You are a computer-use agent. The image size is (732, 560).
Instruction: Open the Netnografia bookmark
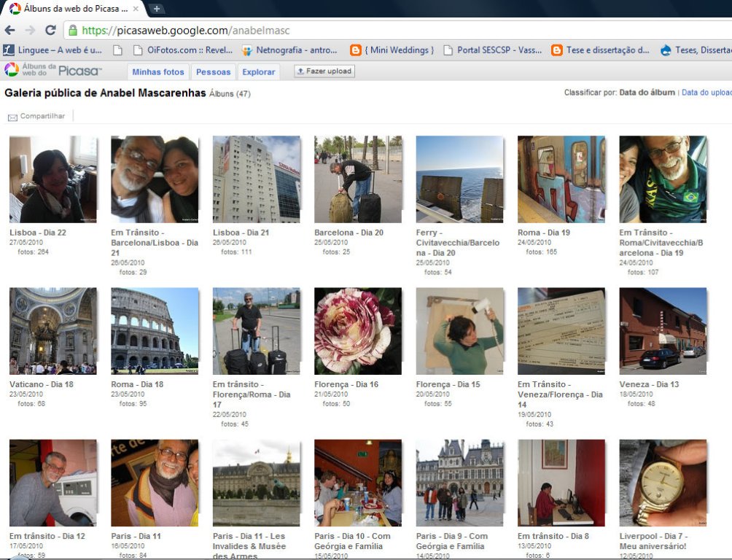click(289, 50)
